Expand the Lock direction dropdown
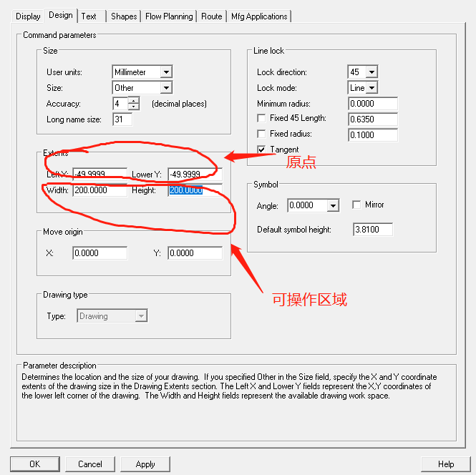476x475 pixels. pyautogui.click(x=371, y=72)
